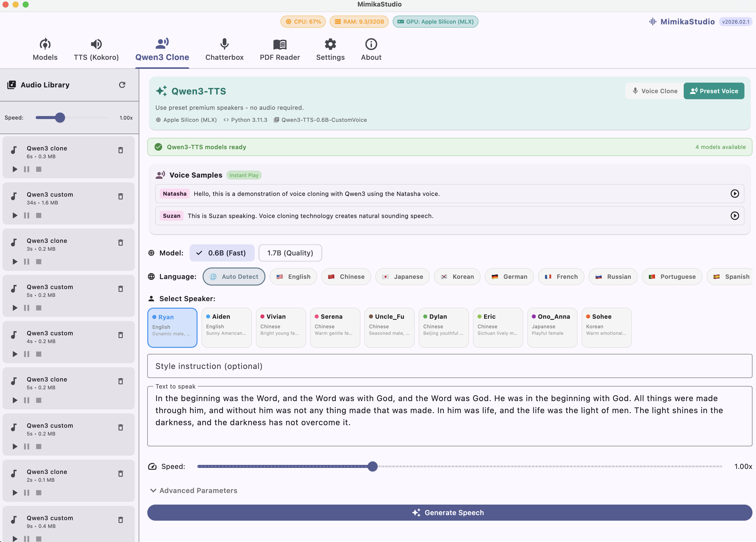Click the Preset Voice button

pos(714,91)
